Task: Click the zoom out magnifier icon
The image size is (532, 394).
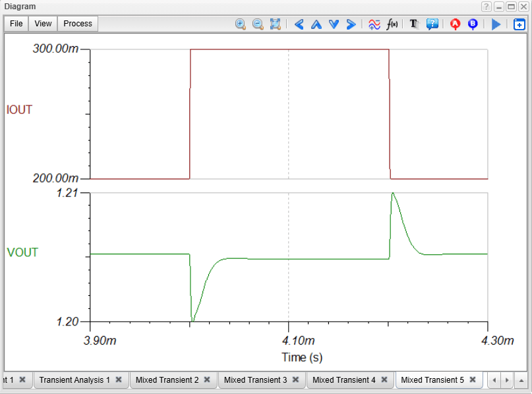Action: 258,24
